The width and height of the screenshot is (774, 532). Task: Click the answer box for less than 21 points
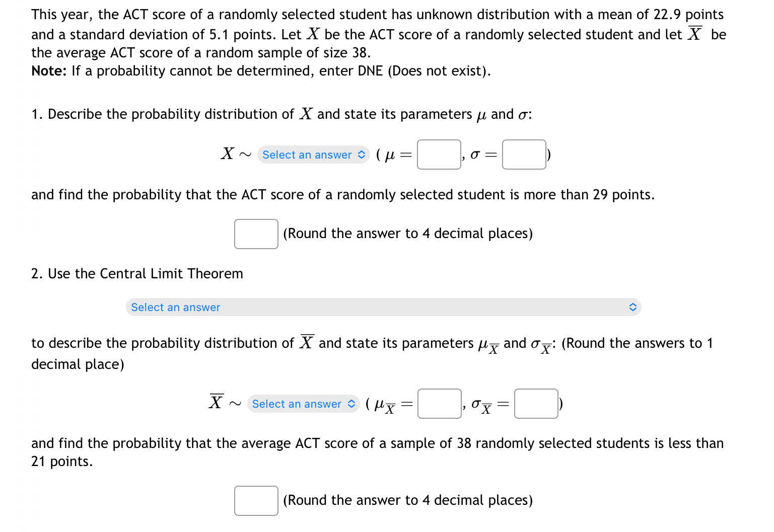[256, 500]
